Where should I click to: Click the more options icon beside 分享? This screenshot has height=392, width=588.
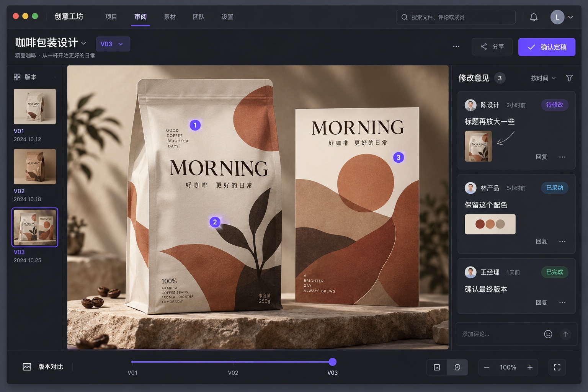point(456,47)
